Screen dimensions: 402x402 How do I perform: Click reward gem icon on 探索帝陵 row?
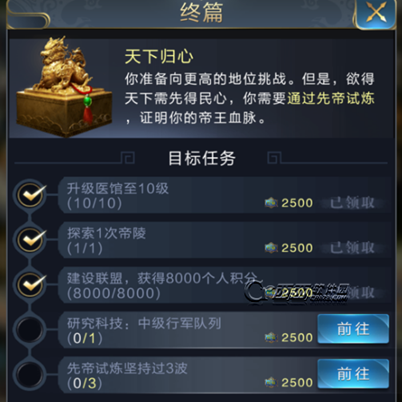[x=271, y=248]
